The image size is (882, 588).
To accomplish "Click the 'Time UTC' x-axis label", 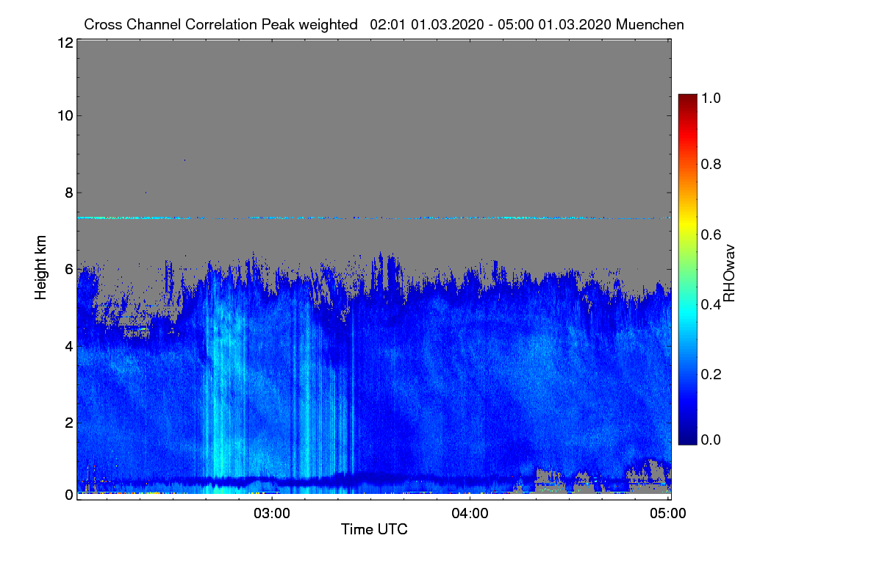I will (x=374, y=529).
